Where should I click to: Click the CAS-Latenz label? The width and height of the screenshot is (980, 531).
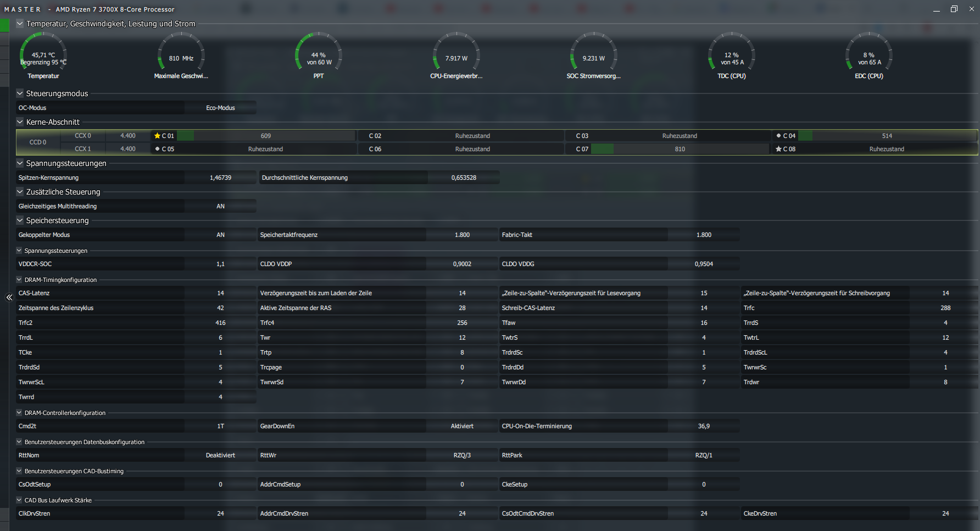(x=34, y=293)
